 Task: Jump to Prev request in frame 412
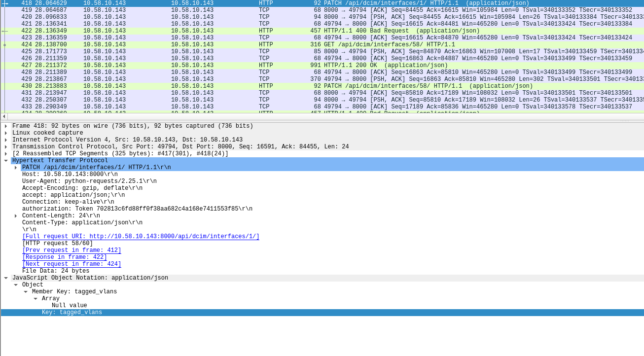72,250
